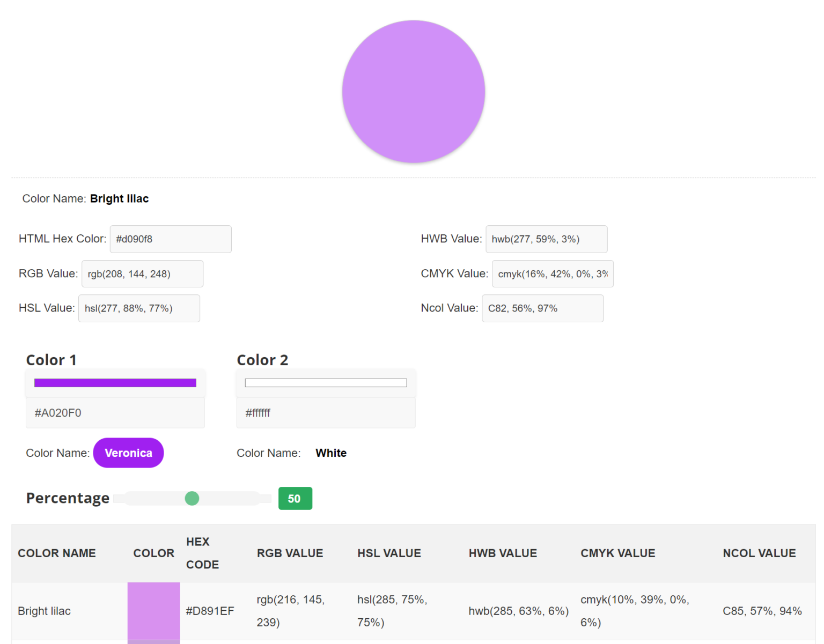This screenshot has height=644, width=824.
Task: Click the #D891EF hex code cell
Action: coord(210,611)
